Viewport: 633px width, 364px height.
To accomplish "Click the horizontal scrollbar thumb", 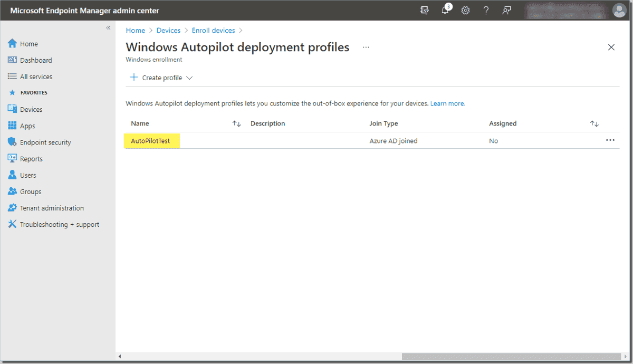I will click(511, 357).
